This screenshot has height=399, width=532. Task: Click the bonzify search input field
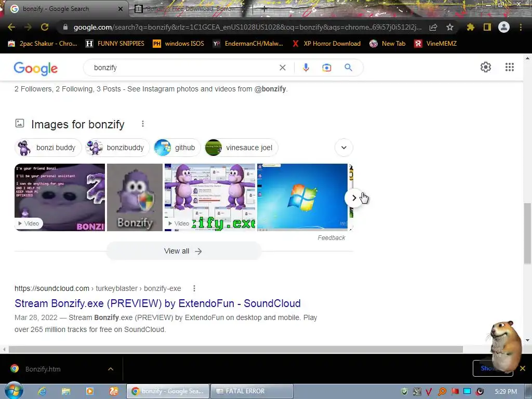click(x=183, y=68)
